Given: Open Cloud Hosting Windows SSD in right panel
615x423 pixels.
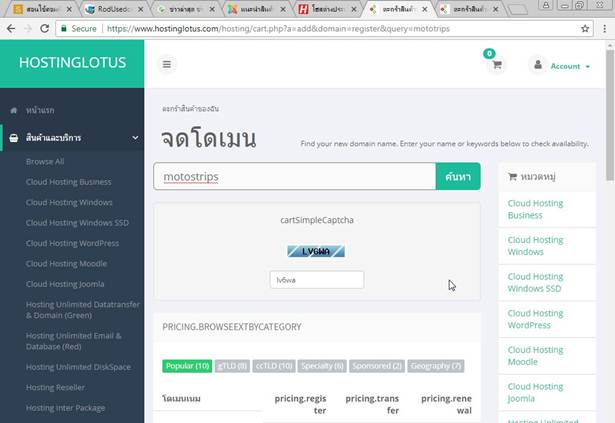Looking at the screenshot, I should click(x=535, y=283).
